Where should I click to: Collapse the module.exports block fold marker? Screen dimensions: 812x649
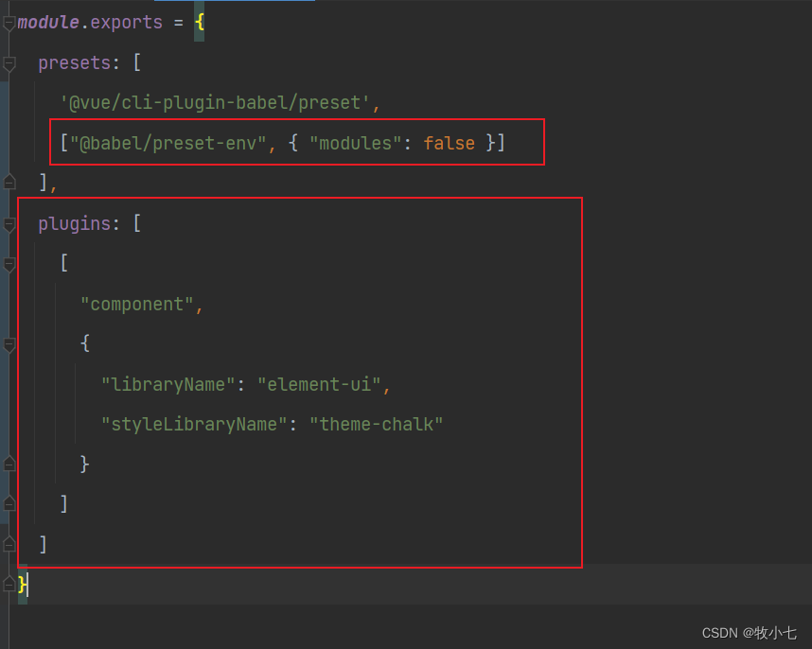pyautogui.click(x=9, y=24)
